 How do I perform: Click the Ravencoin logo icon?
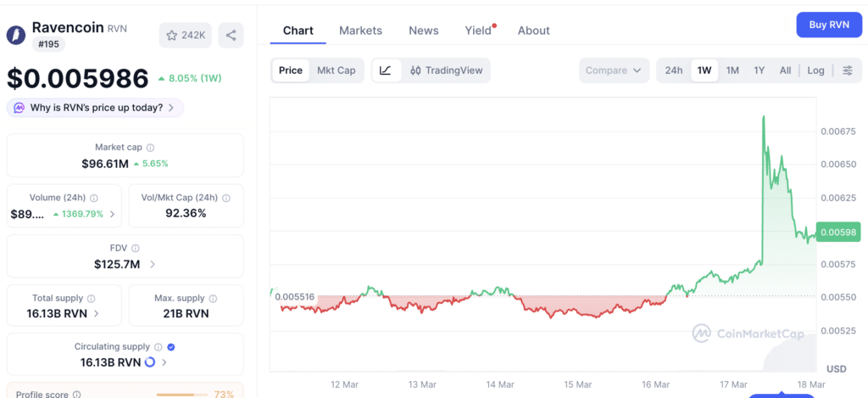coord(16,34)
